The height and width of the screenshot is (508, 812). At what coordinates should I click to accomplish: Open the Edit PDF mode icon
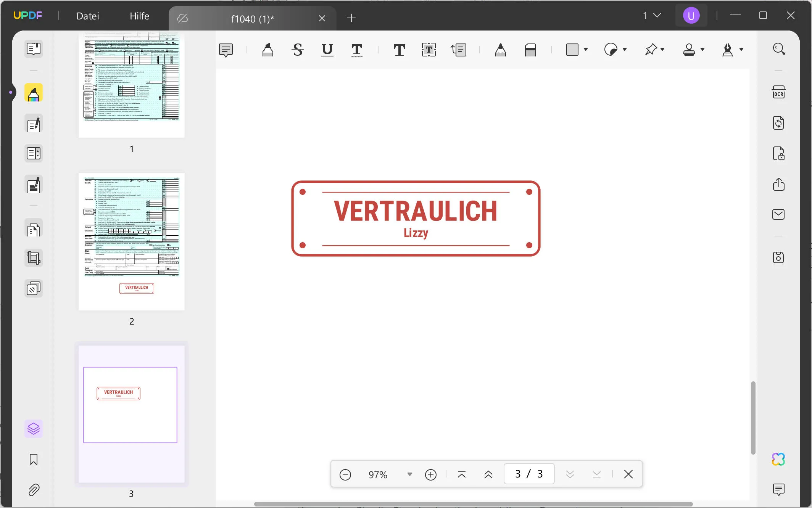34,124
